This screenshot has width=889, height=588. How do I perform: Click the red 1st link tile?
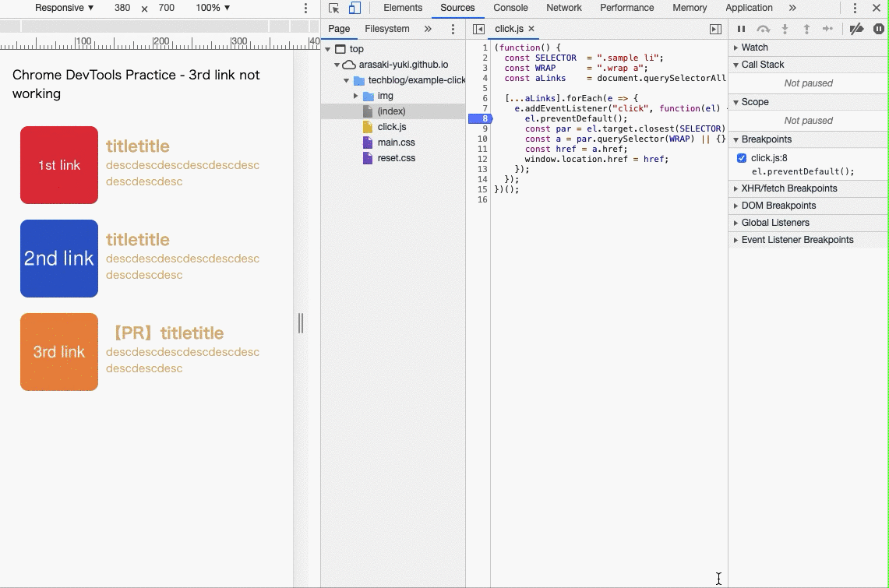pyautogui.click(x=59, y=165)
